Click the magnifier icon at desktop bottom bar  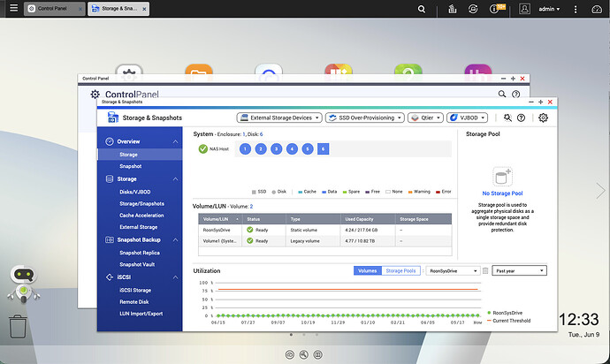coord(304,354)
